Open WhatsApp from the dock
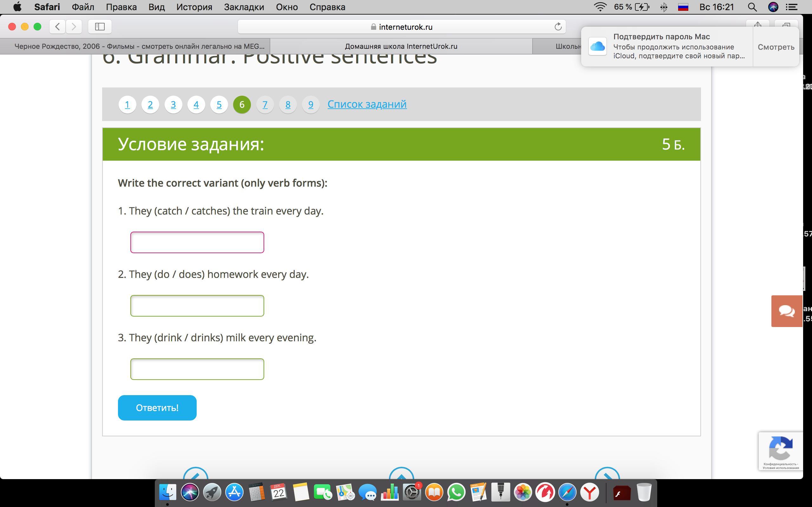This screenshot has width=812, height=507. (456, 492)
